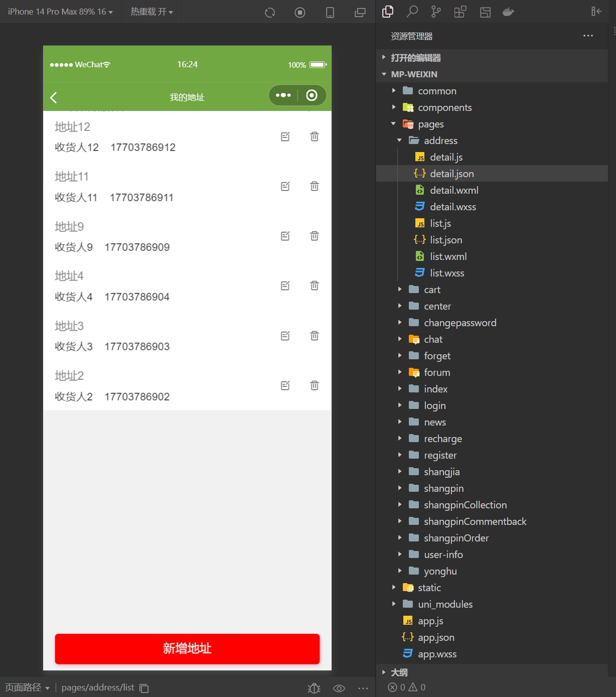Open the list.json file
This screenshot has height=697, width=616.
click(492, 240)
